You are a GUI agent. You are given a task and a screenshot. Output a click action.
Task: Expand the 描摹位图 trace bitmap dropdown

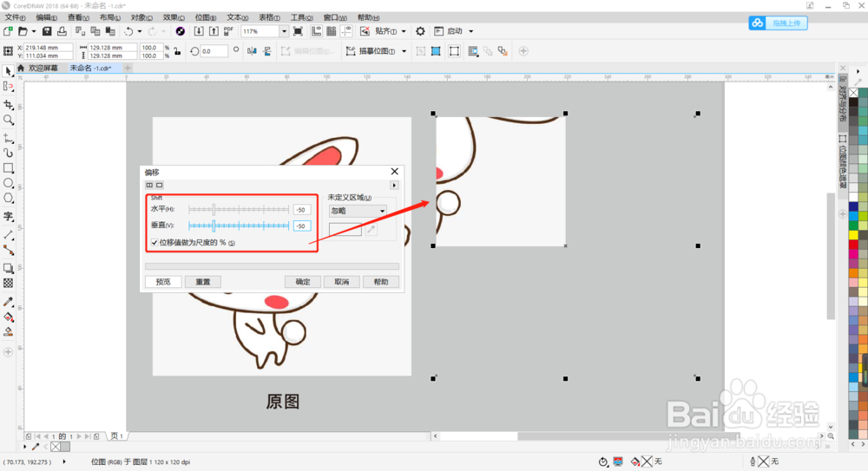pyautogui.click(x=404, y=51)
